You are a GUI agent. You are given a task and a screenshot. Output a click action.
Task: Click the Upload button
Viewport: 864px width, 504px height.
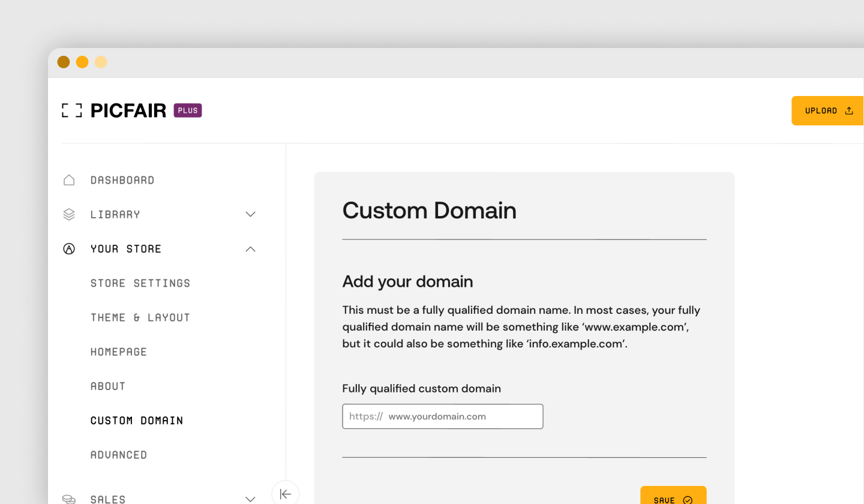click(x=827, y=110)
